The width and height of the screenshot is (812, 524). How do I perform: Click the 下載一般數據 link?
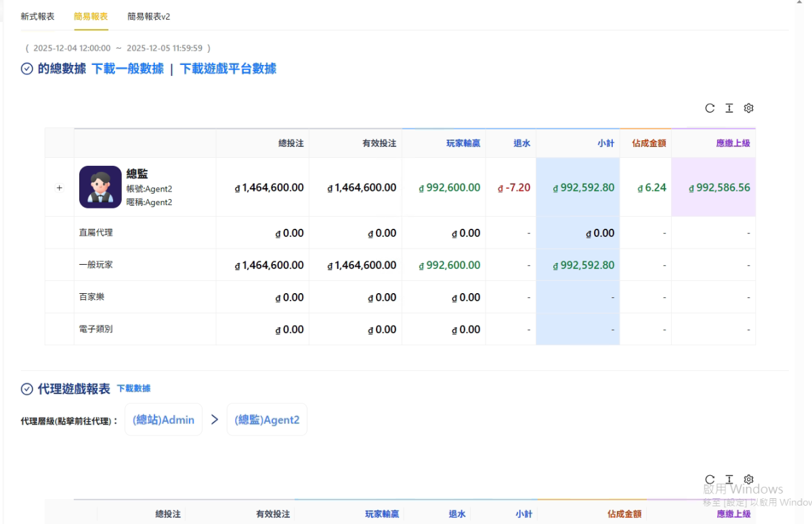(x=128, y=69)
